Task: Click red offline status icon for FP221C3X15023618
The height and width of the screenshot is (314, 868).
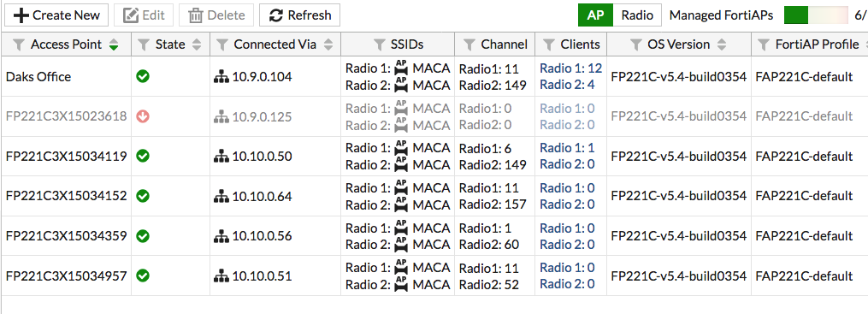Action: tap(143, 116)
